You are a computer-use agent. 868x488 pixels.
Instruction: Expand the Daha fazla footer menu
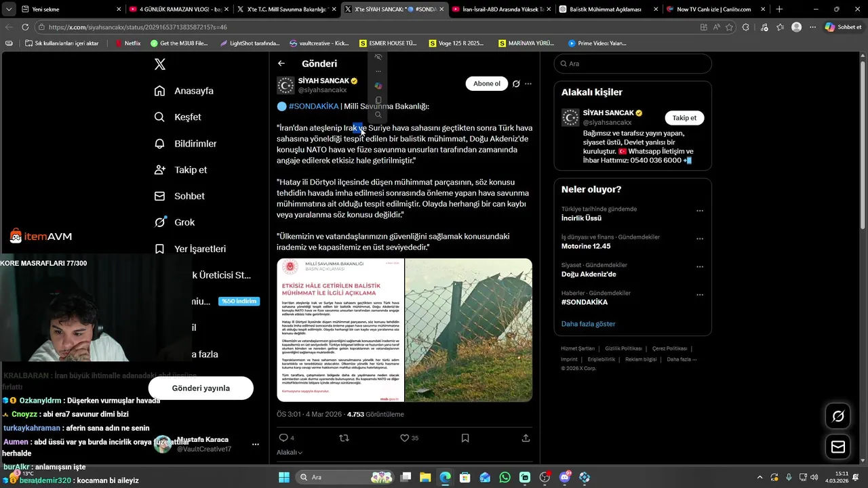(682, 359)
